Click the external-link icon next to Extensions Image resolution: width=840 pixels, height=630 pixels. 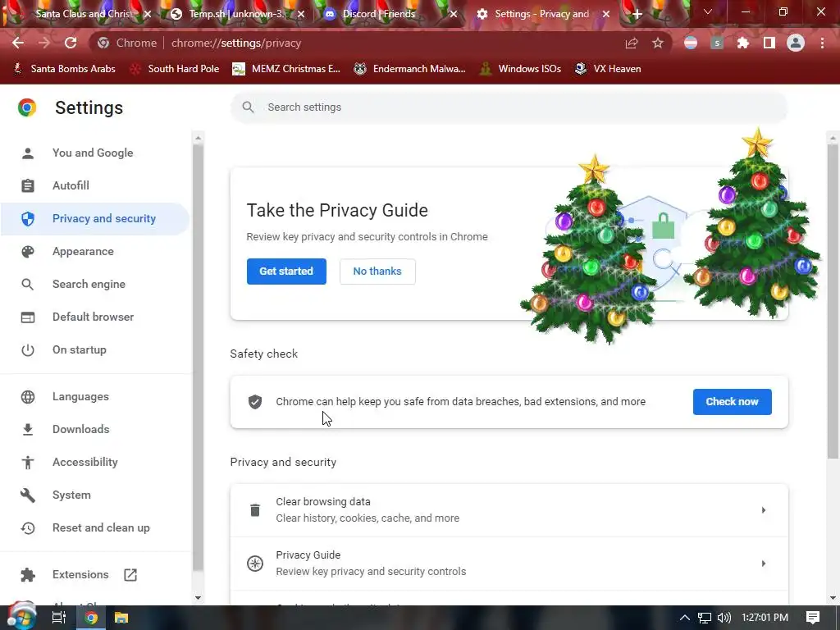click(130, 574)
